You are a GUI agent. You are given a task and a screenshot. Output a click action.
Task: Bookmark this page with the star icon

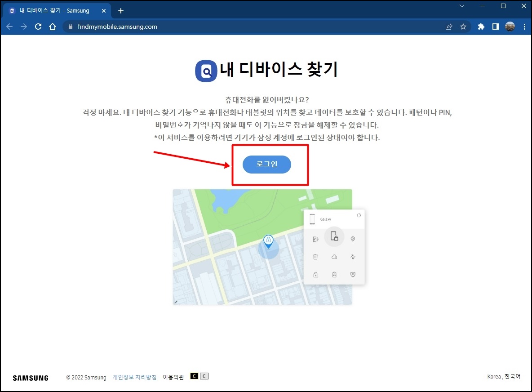463,27
